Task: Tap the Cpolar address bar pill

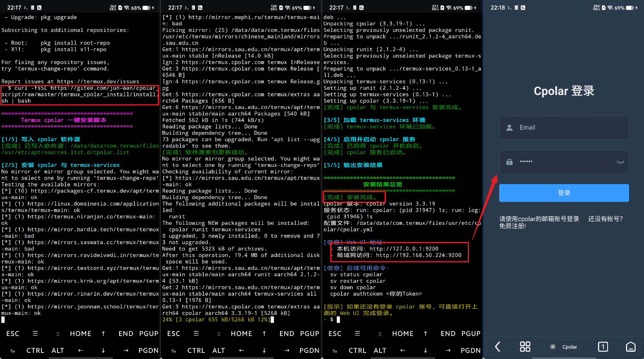Action: [x=564, y=347]
